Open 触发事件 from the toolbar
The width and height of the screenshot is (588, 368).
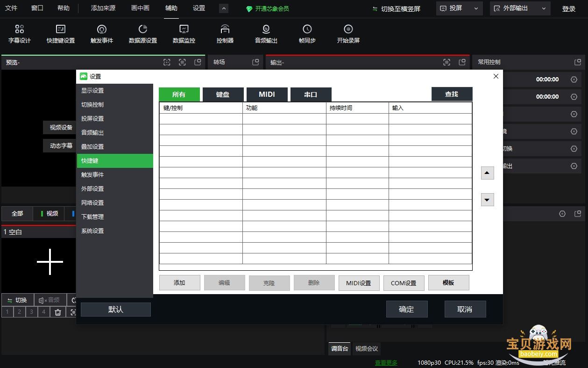pyautogui.click(x=102, y=34)
